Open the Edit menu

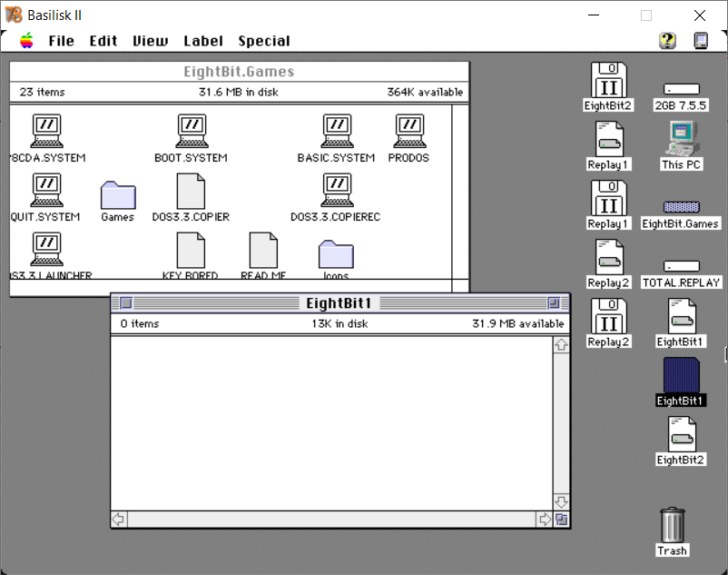103,41
